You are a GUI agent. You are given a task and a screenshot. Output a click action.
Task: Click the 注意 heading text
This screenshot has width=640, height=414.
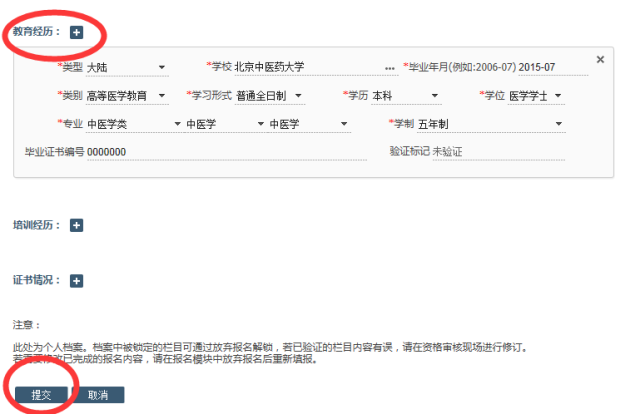26,325
